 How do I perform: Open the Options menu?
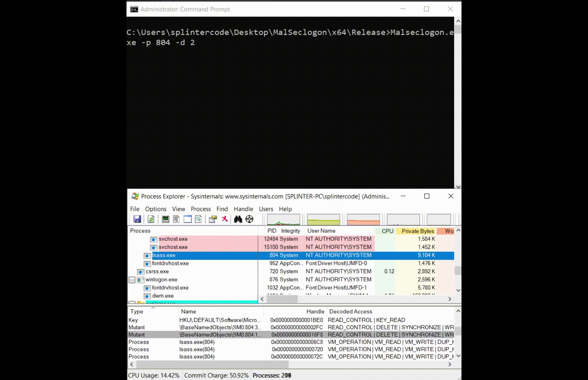(x=156, y=209)
